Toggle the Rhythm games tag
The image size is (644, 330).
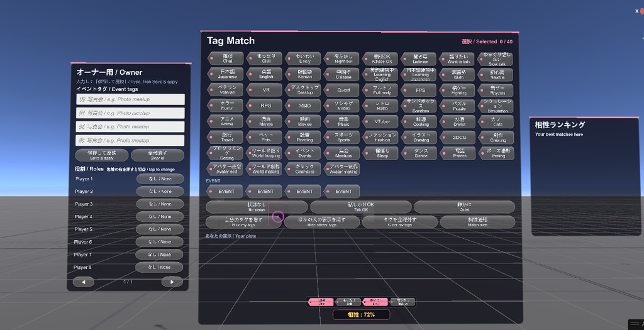(x=495, y=90)
